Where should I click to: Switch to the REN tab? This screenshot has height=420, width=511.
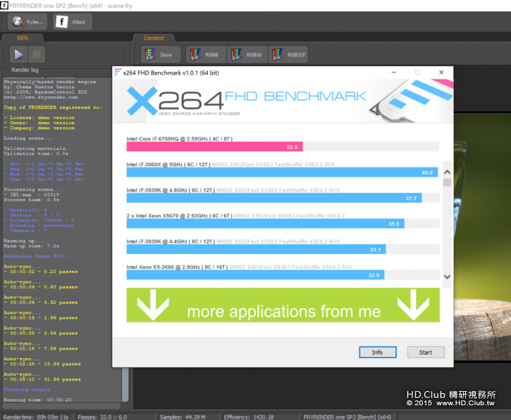[x=22, y=38]
